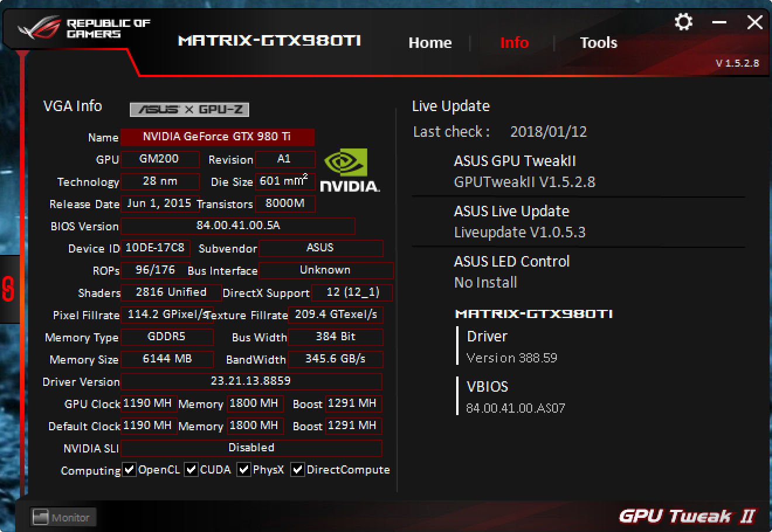Click the version label V 1.5.2.8
Viewport: 772px width, 532px height.
point(737,63)
